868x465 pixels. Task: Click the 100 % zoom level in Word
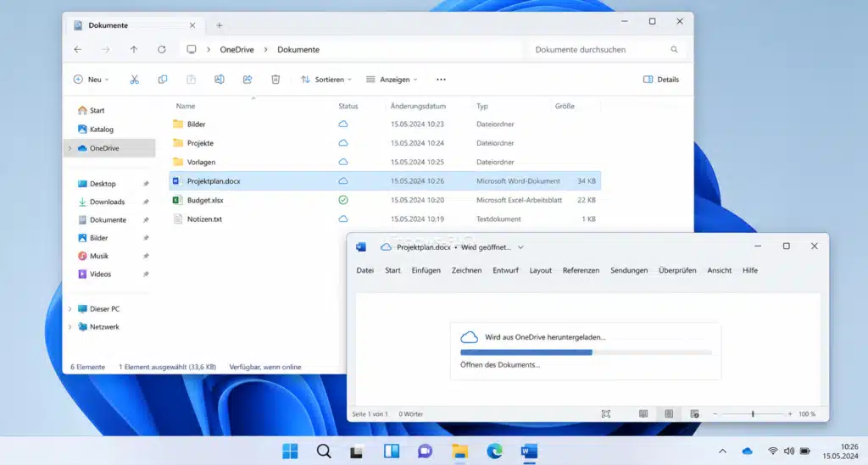pos(807,414)
